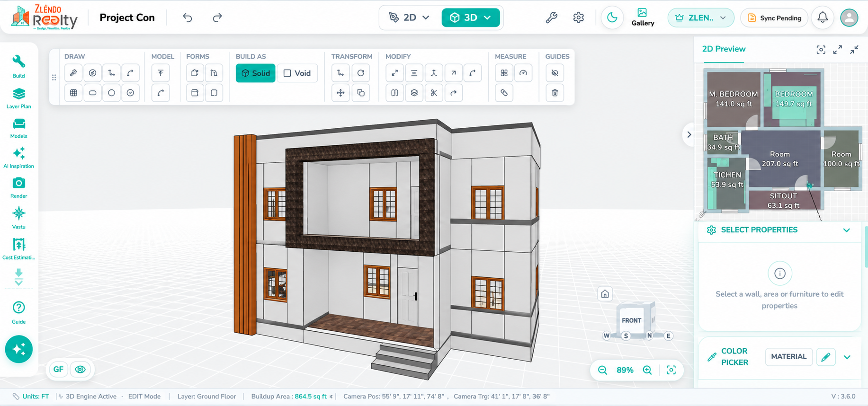The image size is (868, 406).
Task: Collapse the Select Properties section
Action: [847, 230]
